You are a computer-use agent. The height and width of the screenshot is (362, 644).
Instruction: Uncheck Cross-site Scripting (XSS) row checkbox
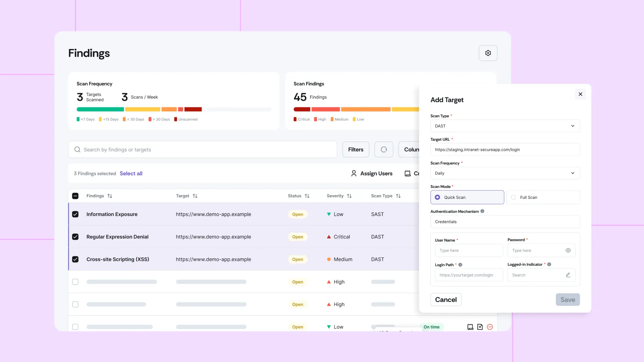tap(75, 259)
